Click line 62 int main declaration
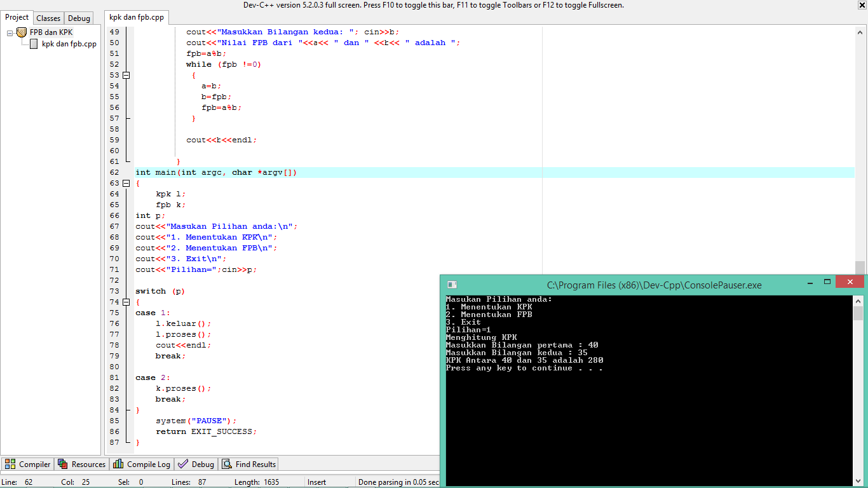The image size is (868, 488). click(x=216, y=172)
